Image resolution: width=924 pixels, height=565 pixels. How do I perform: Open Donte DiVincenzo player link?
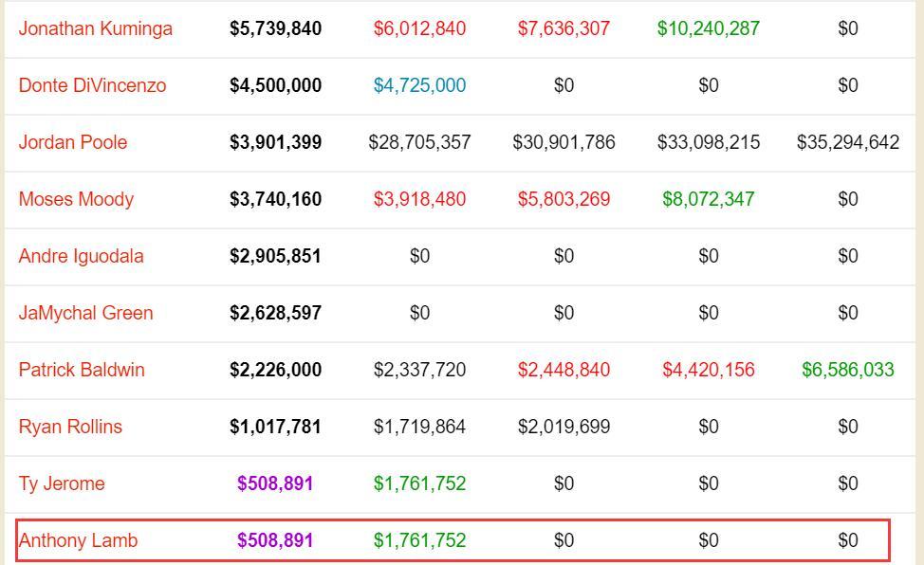tap(93, 85)
